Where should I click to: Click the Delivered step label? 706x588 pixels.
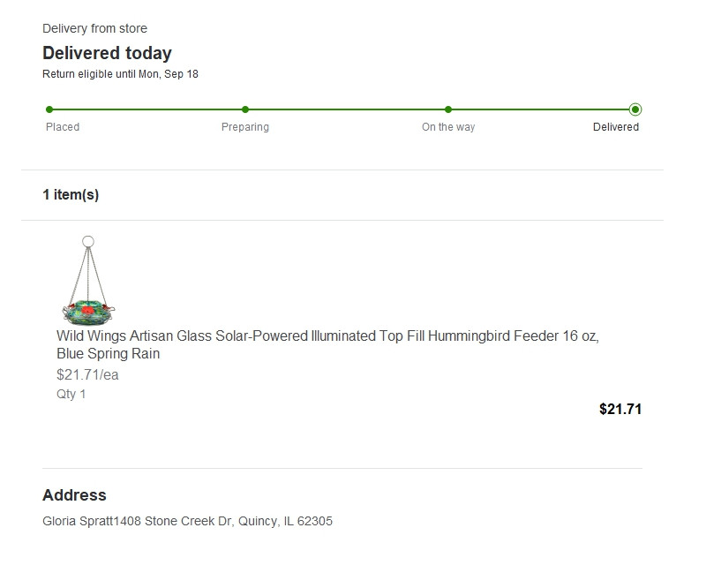(x=616, y=127)
